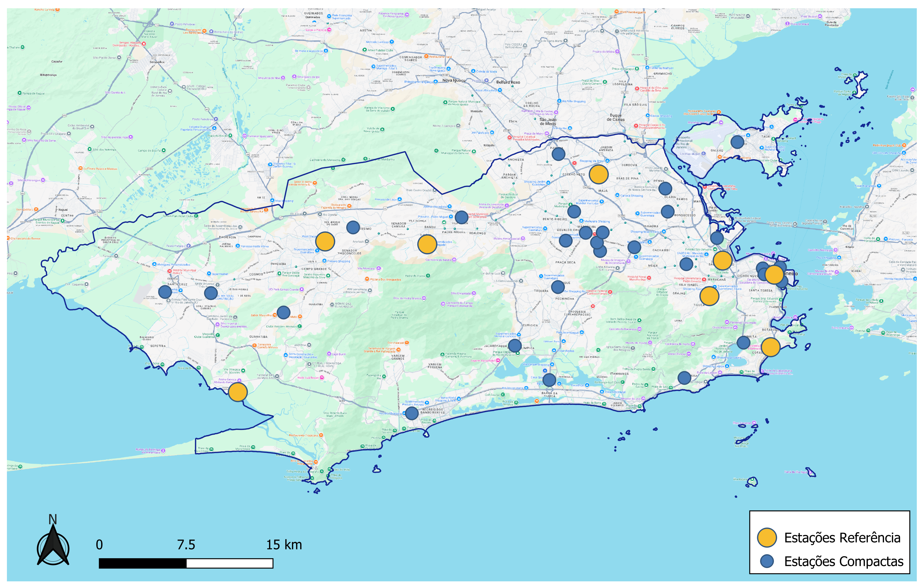924x588 pixels.
Task: Select blue station marker near Santa Cruz
Action: [165, 292]
